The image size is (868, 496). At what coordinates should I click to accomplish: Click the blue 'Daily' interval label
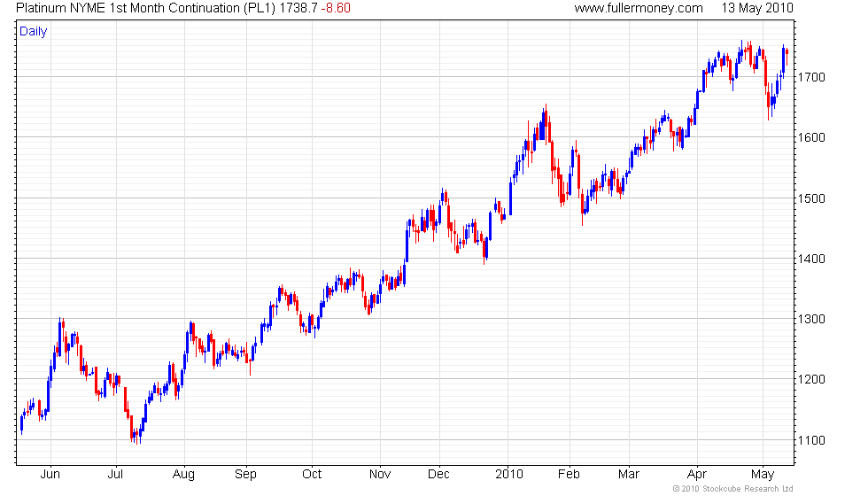coord(34,32)
